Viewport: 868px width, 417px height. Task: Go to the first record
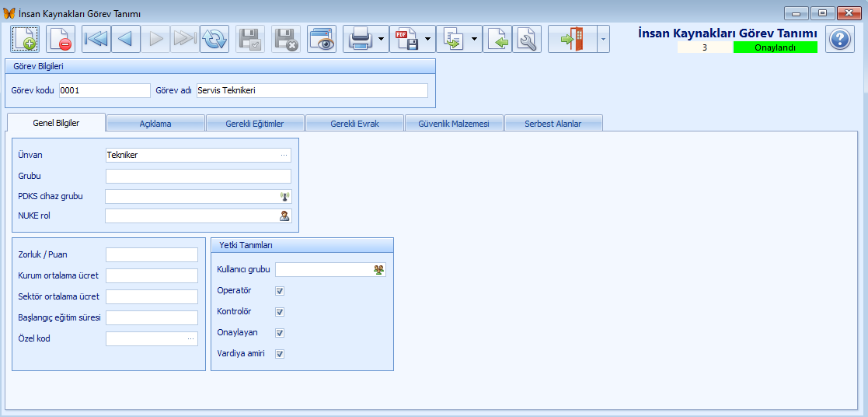coord(96,39)
